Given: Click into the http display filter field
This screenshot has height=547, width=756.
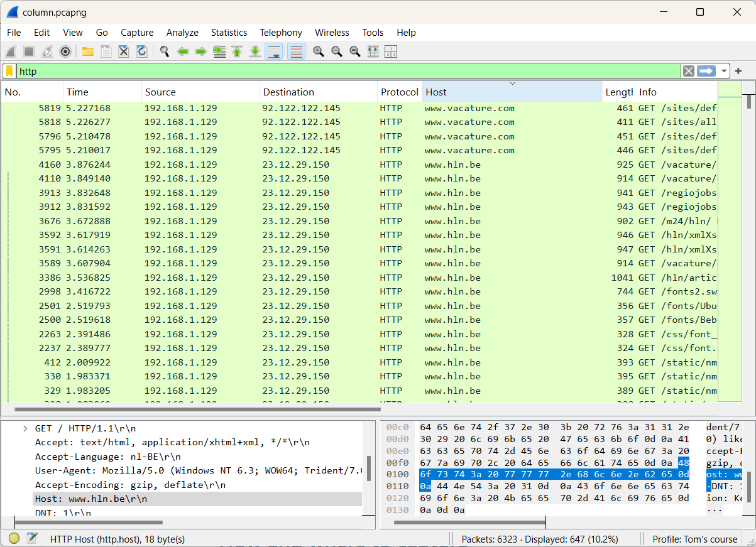Looking at the screenshot, I should coord(349,72).
